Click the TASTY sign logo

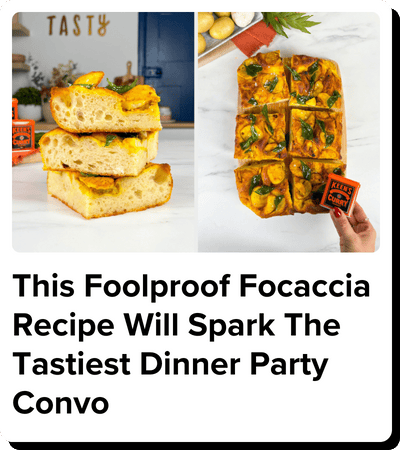pos(78,25)
